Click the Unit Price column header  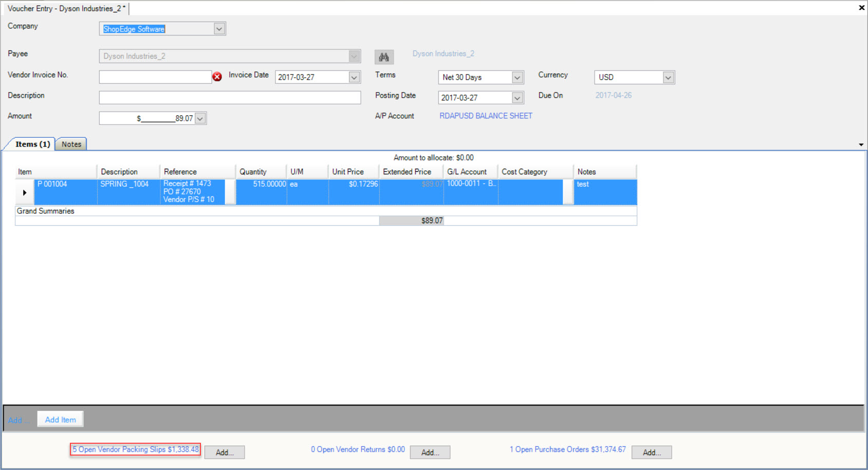coord(354,172)
